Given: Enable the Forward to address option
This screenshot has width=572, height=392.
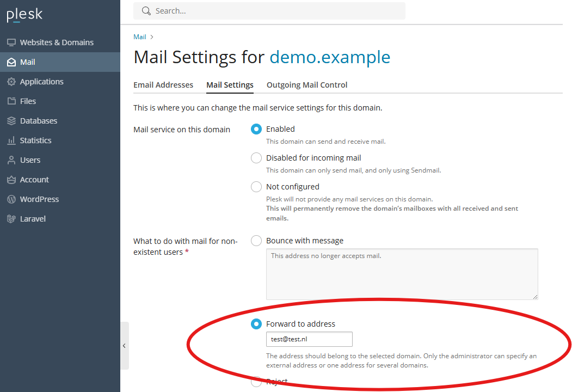Looking at the screenshot, I should coord(256,323).
